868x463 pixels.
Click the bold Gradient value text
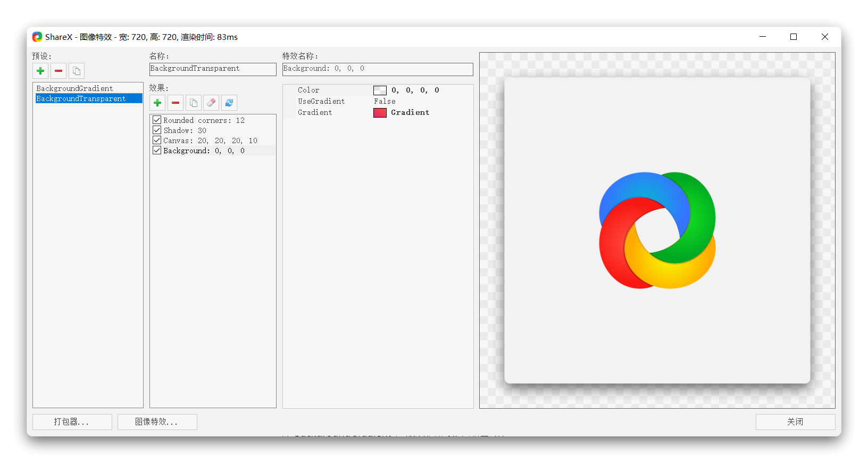[x=410, y=113]
